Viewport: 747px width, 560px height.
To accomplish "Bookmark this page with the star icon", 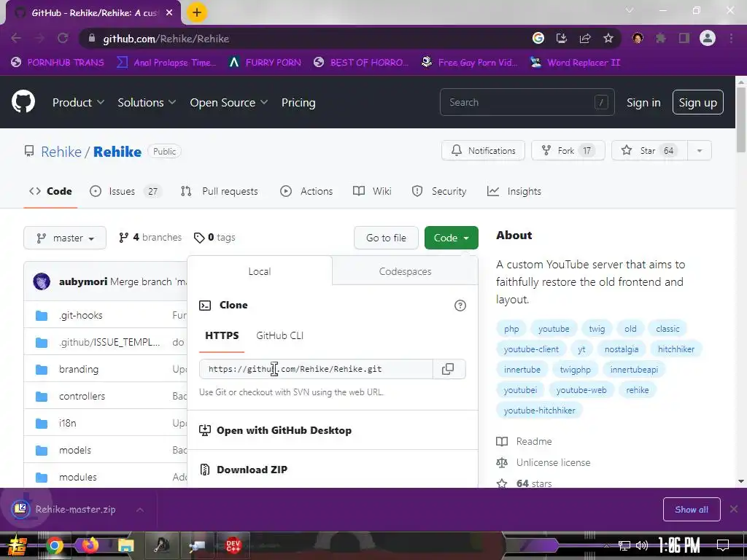I will (x=608, y=38).
